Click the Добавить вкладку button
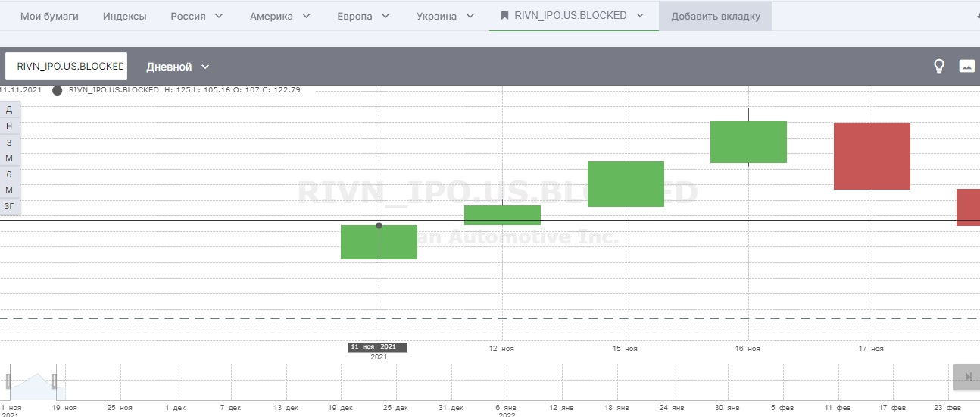 pos(716,16)
